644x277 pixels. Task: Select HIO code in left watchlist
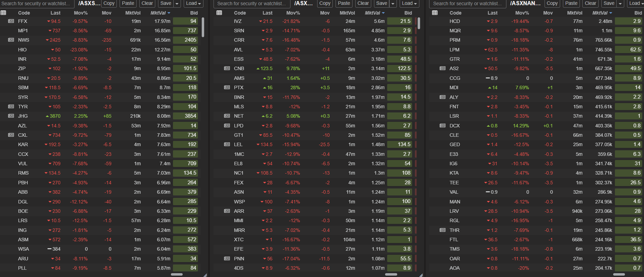pos(22,50)
